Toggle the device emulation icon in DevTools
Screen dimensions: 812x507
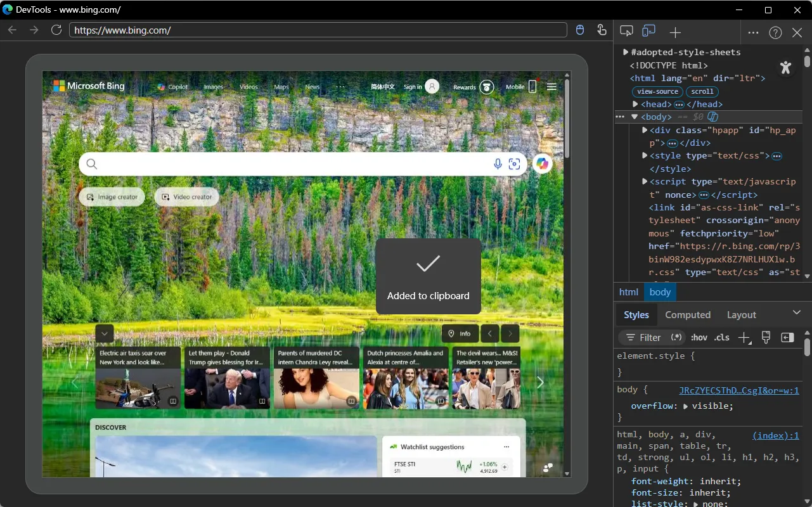tap(648, 32)
